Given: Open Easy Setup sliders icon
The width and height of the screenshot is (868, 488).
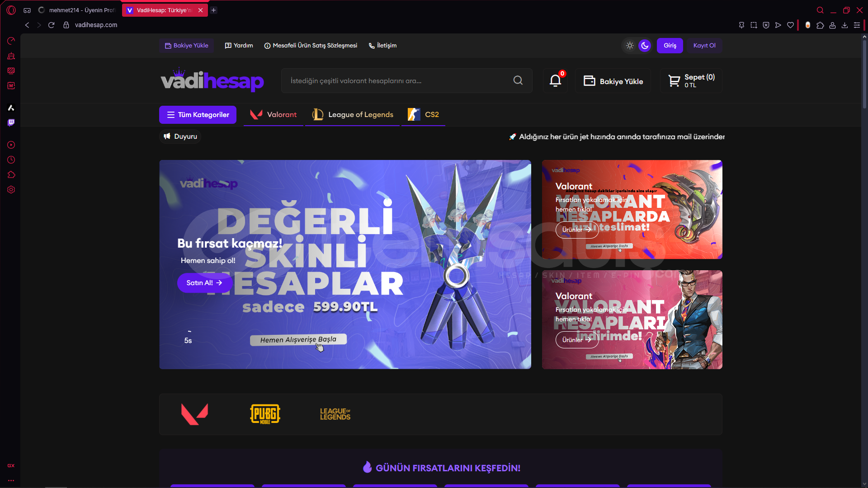Looking at the screenshot, I should click(x=857, y=25).
